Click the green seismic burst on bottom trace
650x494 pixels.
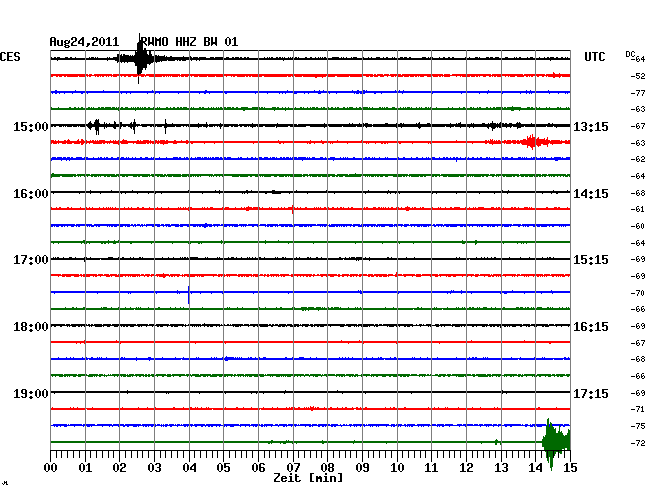tap(556, 443)
